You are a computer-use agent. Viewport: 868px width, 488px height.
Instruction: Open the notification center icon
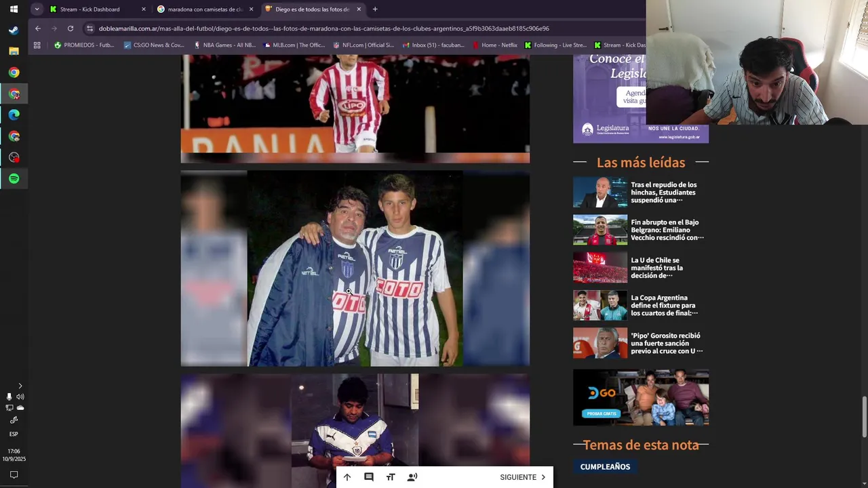coord(14,474)
